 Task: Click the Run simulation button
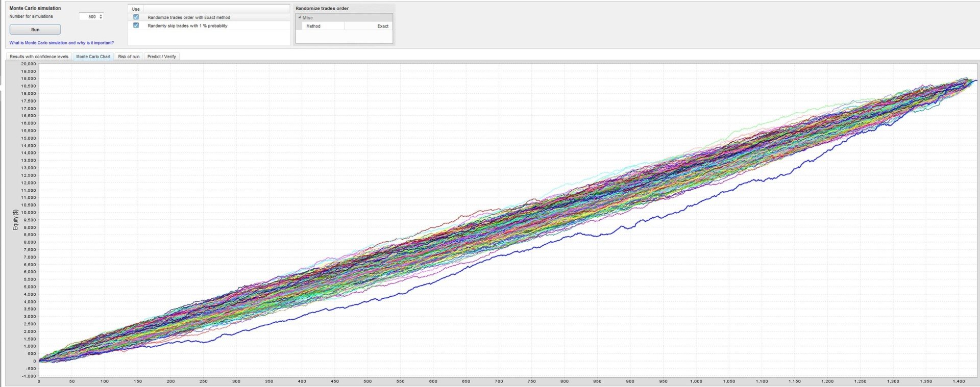pos(35,30)
